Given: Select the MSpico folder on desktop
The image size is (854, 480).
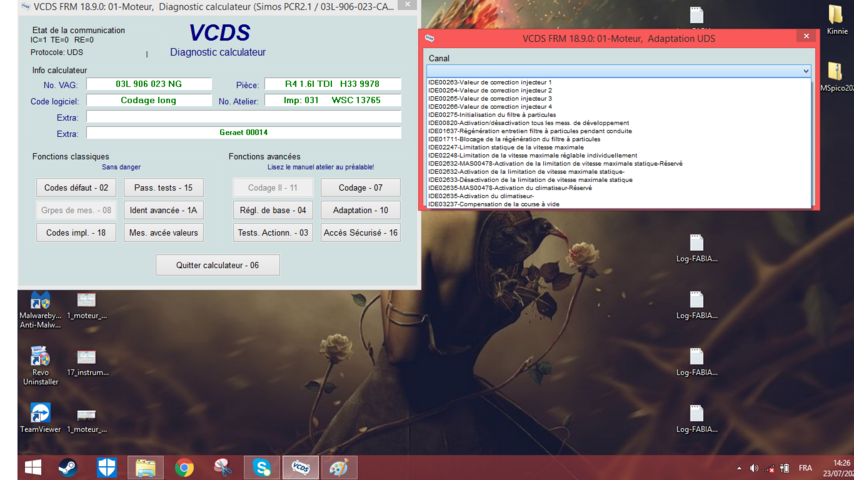Looking at the screenshot, I should coord(837,77).
